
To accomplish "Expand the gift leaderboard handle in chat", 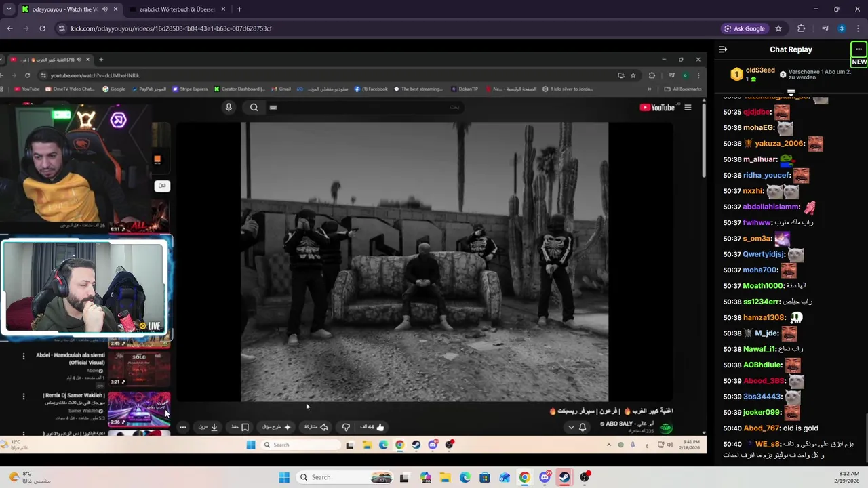I will click(791, 93).
